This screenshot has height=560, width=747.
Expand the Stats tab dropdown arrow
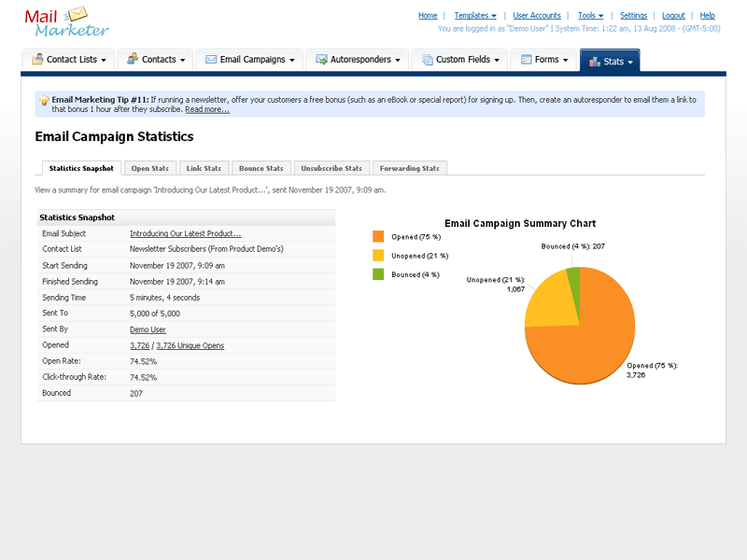click(x=631, y=62)
